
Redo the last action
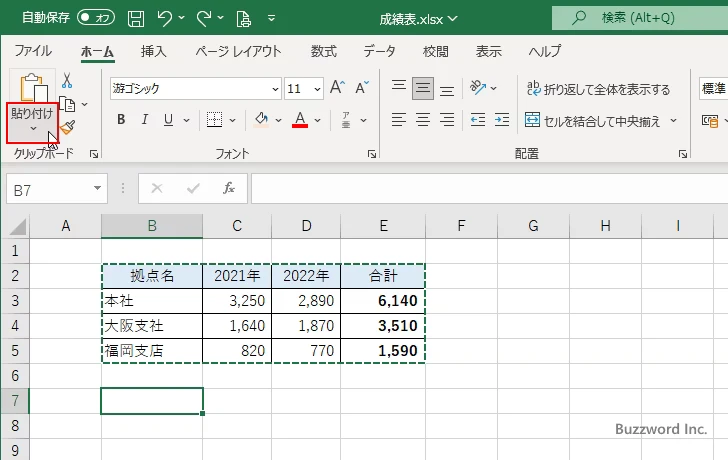pos(203,19)
